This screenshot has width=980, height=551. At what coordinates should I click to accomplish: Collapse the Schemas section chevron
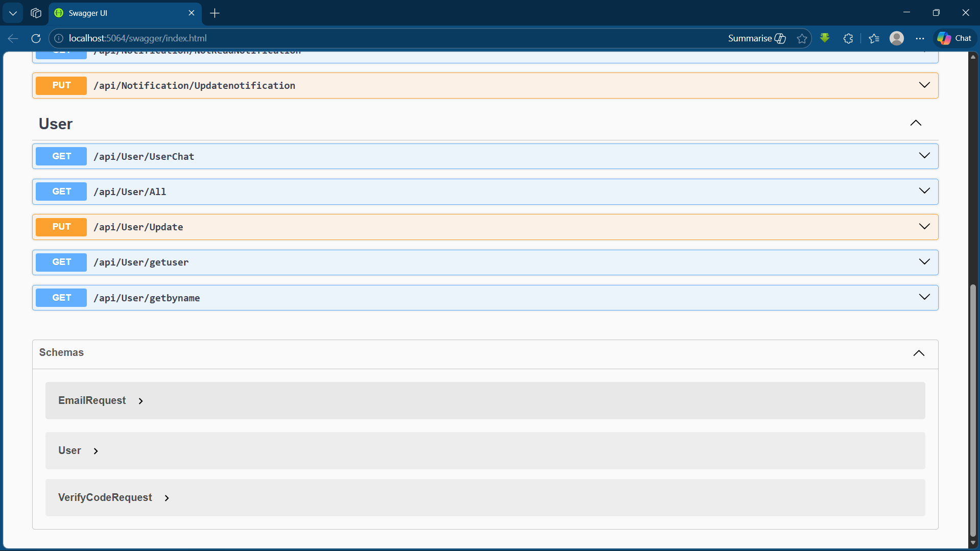[x=919, y=353]
